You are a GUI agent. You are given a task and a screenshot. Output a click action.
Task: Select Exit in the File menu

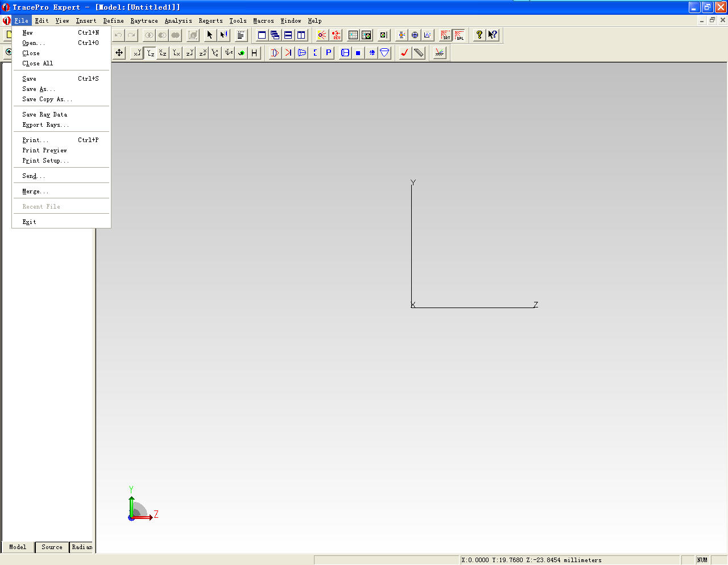click(x=61, y=222)
